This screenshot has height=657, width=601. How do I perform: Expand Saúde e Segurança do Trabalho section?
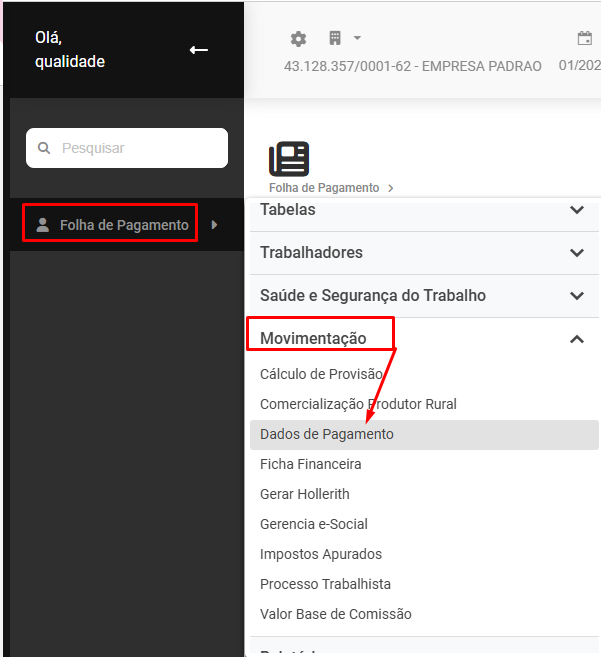(x=576, y=296)
